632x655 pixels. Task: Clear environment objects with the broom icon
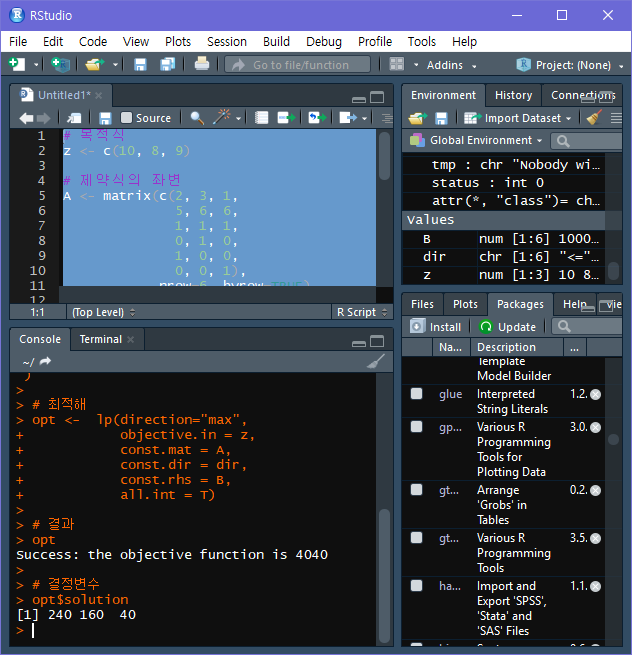coord(593,118)
